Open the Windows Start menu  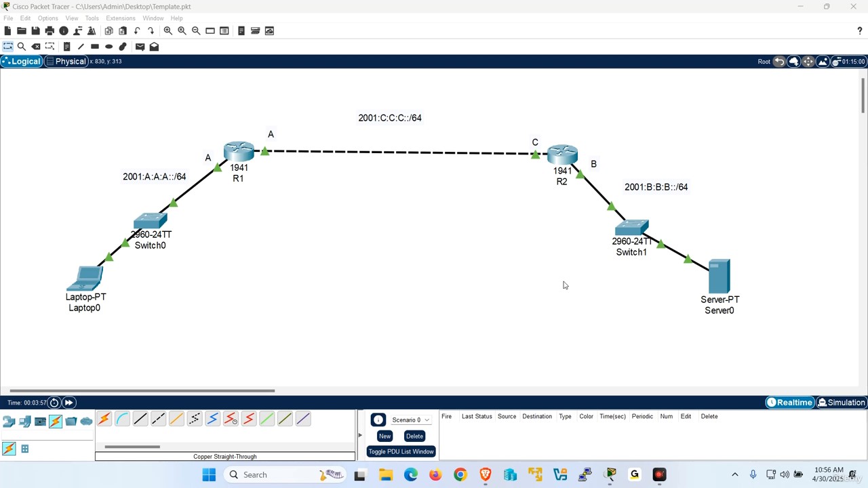click(209, 474)
